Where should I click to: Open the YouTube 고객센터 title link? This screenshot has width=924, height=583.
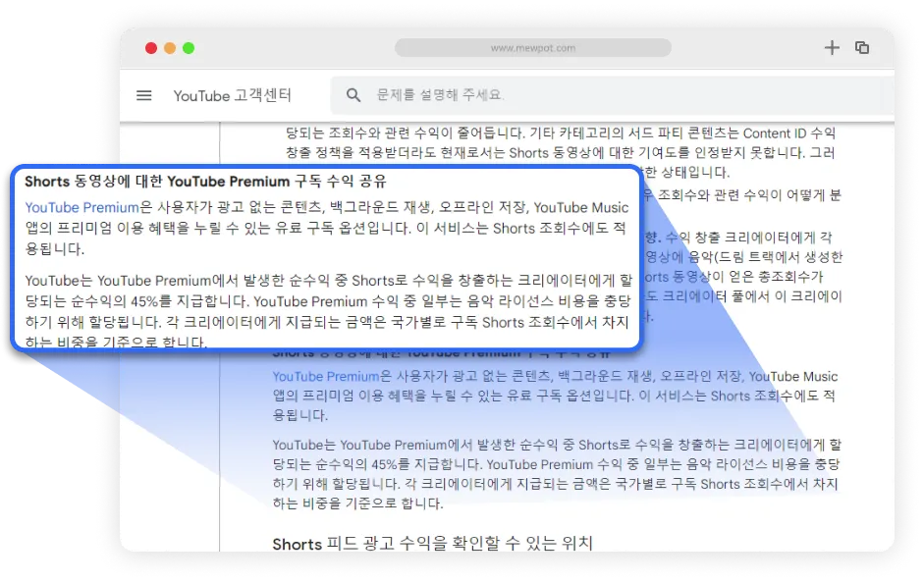coord(232,95)
